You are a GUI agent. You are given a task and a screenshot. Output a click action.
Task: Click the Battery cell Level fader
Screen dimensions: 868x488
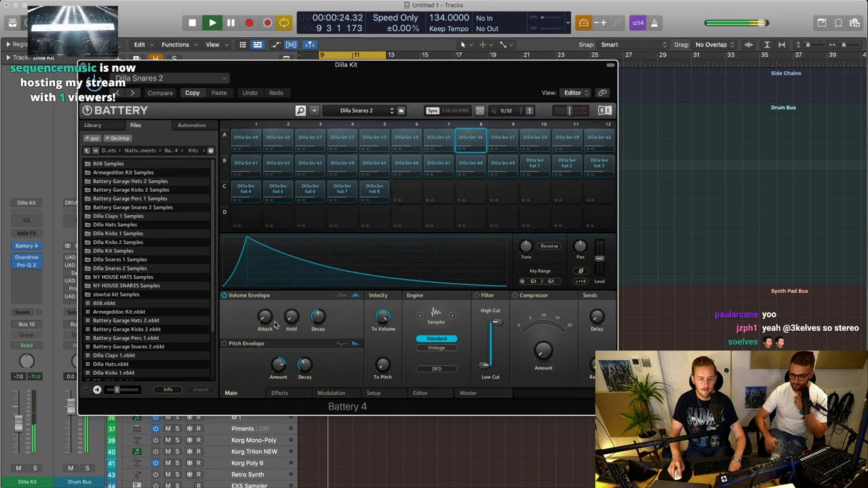click(599, 258)
